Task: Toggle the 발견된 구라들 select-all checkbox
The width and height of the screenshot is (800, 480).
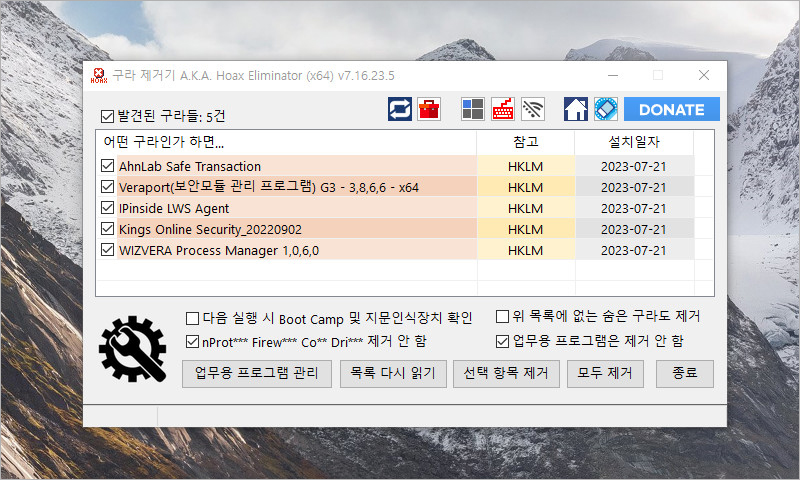Action: point(107,116)
